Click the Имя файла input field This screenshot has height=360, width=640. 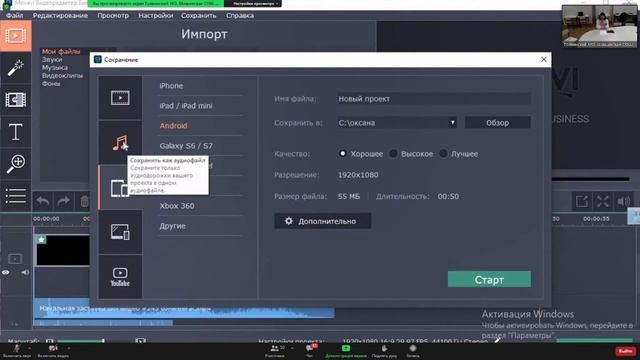click(x=433, y=99)
